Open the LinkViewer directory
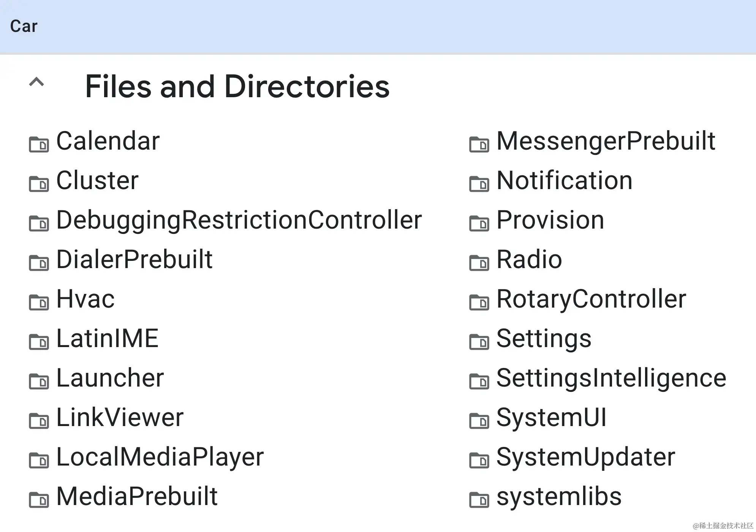Image resolution: width=756 pixels, height=532 pixels. [120, 417]
